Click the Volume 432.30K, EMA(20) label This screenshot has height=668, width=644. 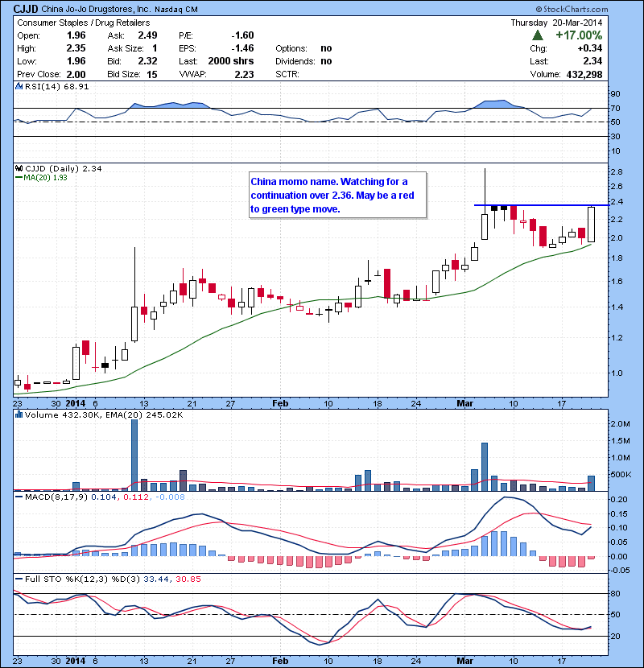(104, 415)
